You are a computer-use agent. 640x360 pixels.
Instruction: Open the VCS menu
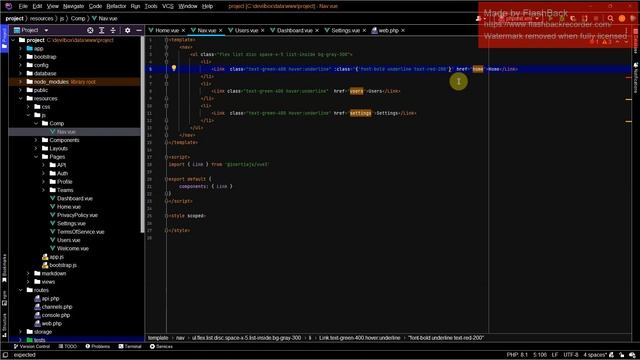coord(168,6)
